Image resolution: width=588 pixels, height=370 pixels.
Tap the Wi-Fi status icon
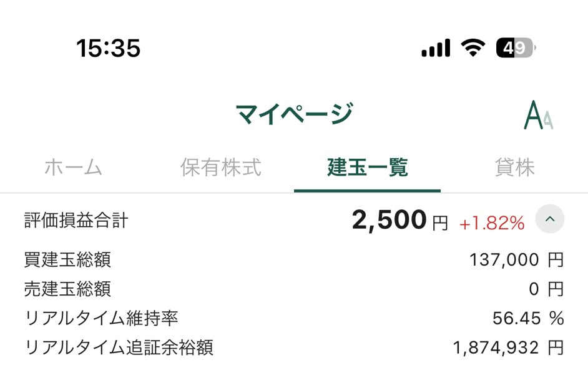tap(474, 47)
